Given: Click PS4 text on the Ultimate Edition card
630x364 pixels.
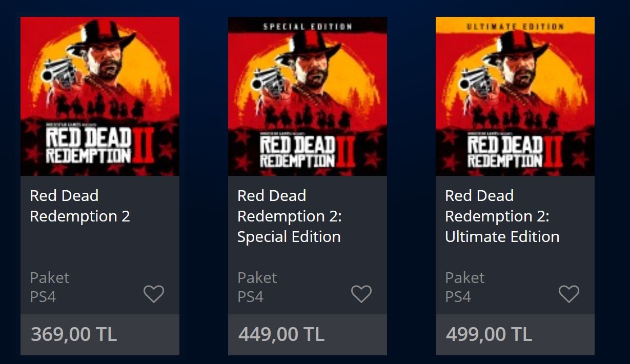Looking at the screenshot, I should (x=457, y=296).
